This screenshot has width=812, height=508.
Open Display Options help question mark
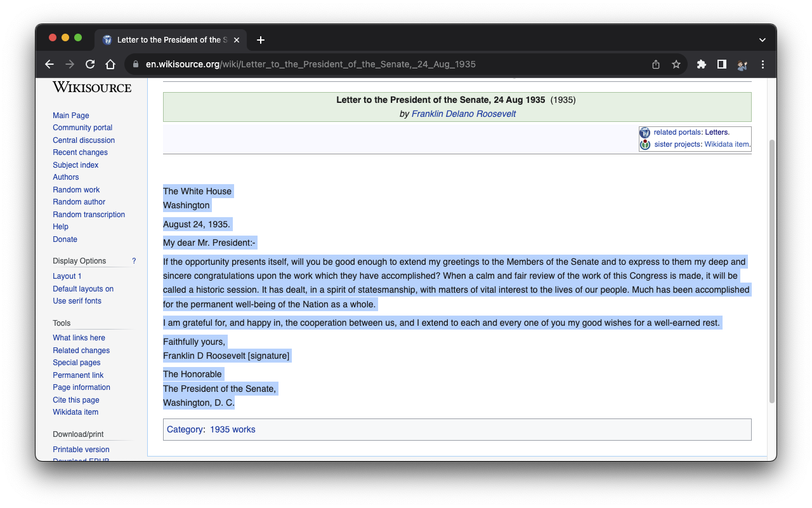[133, 260]
